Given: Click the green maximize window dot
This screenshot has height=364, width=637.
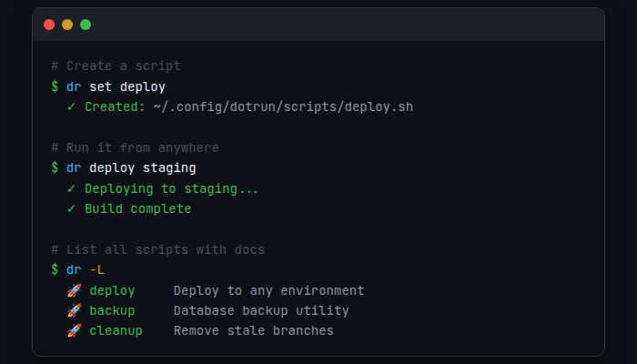Looking at the screenshot, I should tap(86, 25).
